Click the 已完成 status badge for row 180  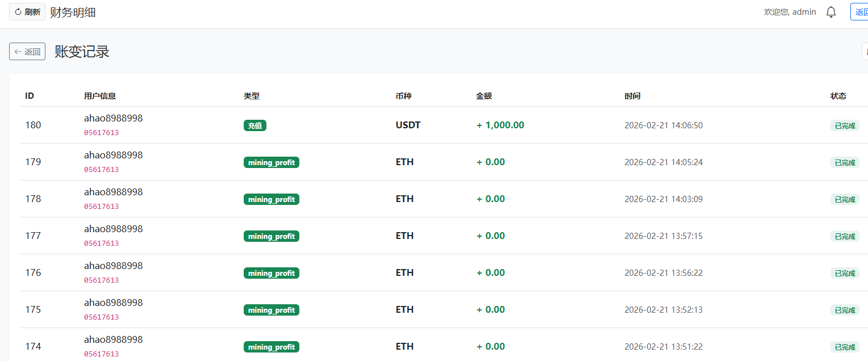(x=845, y=125)
